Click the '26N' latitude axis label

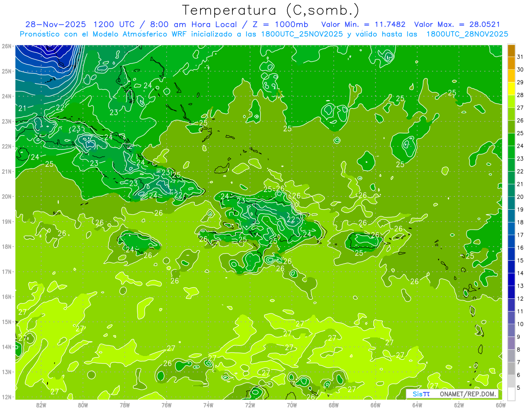(x=7, y=46)
